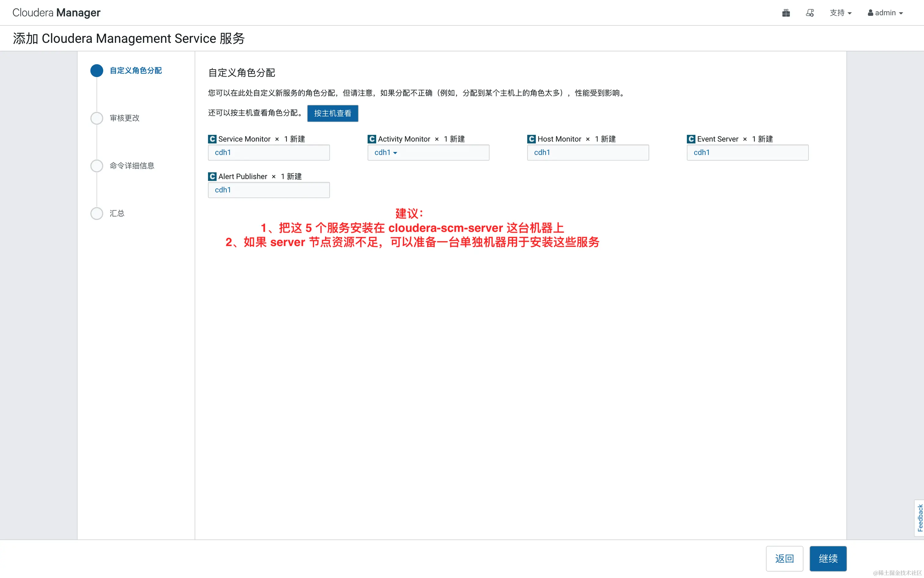924x578 pixels.
Task: Go to the 命令详细信息 wizard step
Action: click(x=132, y=166)
